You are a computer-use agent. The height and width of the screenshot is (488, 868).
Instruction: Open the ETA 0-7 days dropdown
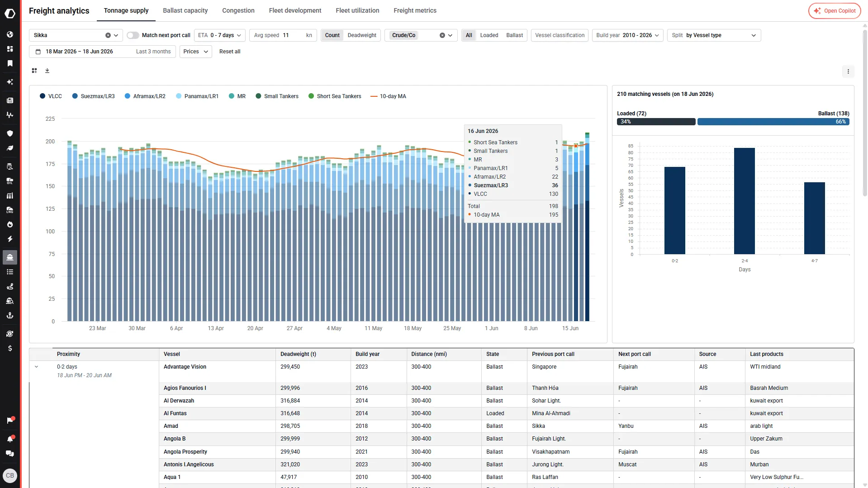(x=220, y=35)
